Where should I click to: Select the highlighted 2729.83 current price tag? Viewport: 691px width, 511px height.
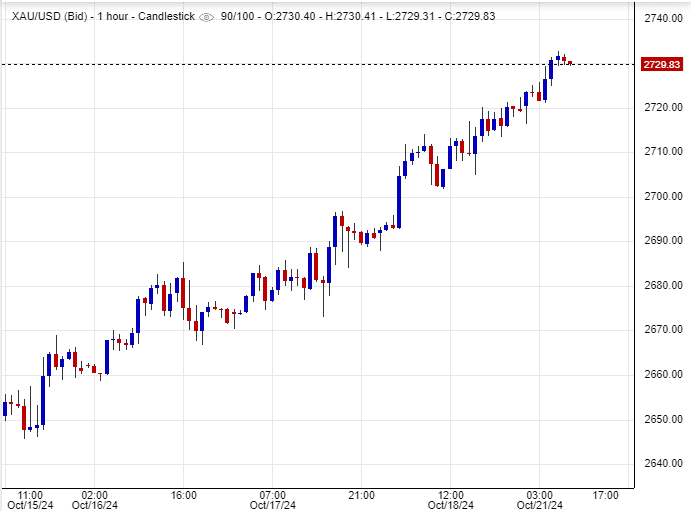pyautogui.click(x=662, y=64)
